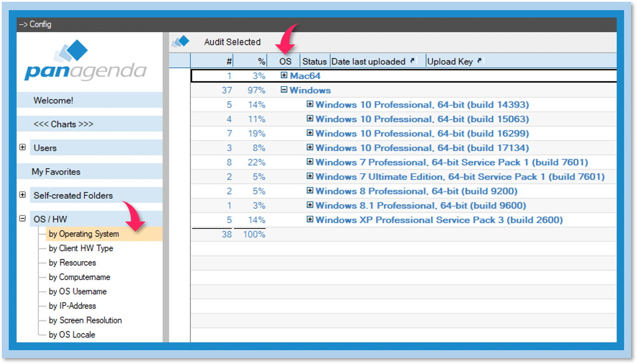Screen dimensions: 637x364
Task: Click the Audit Selected toolbar icon
Action: point(181,42)
